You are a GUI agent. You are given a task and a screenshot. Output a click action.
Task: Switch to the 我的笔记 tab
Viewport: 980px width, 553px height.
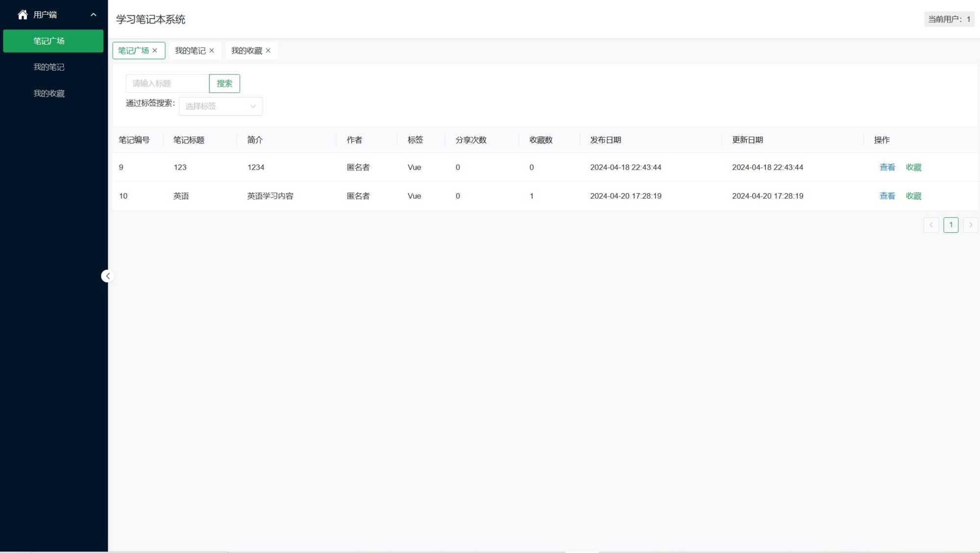point(190,50)
